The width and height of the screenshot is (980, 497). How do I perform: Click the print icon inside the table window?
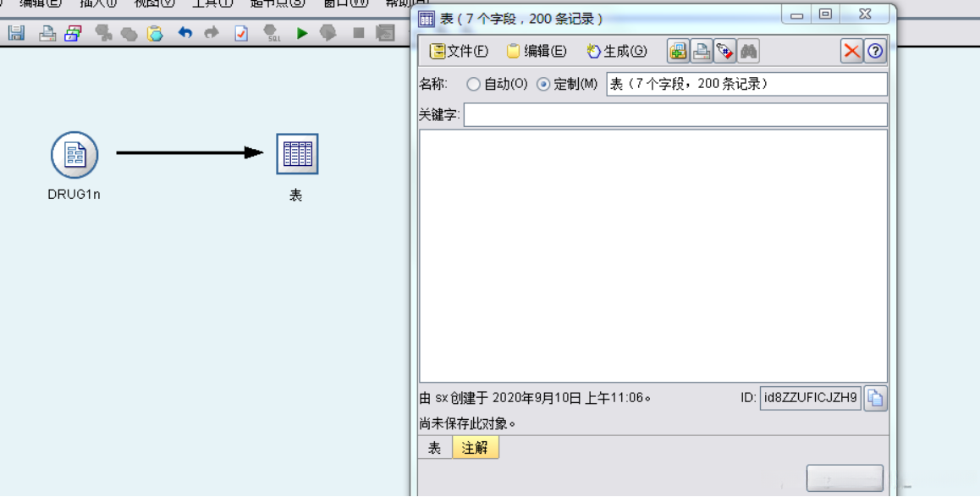tap(701, 51)
